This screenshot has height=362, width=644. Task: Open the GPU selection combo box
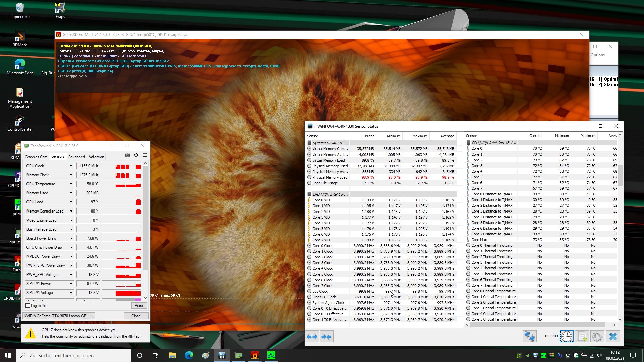pyautogui.click(x=58, y=316)
